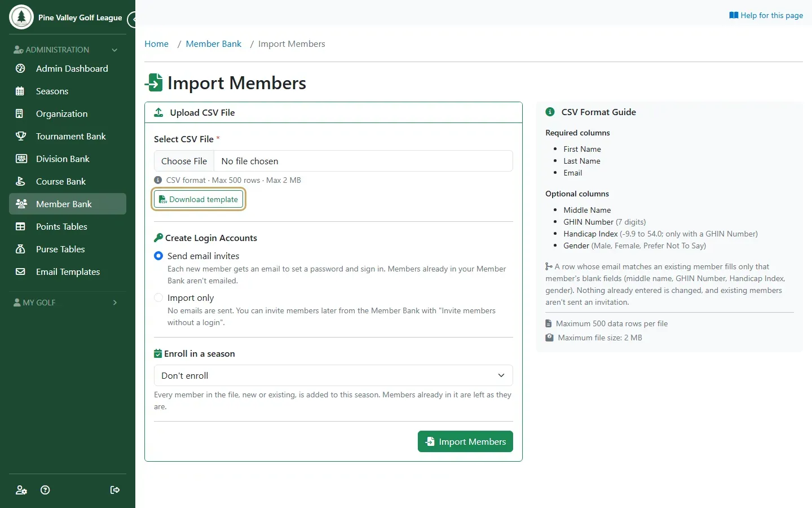Click the Seasons calendar icon
This screenshot has height=508, width=812.
coord(20,91)
